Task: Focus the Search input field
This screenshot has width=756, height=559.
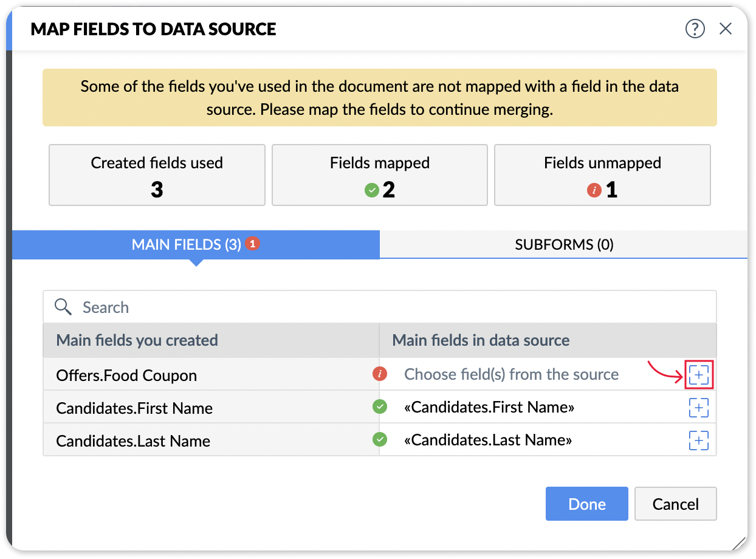Action: [x=389, y=307]
